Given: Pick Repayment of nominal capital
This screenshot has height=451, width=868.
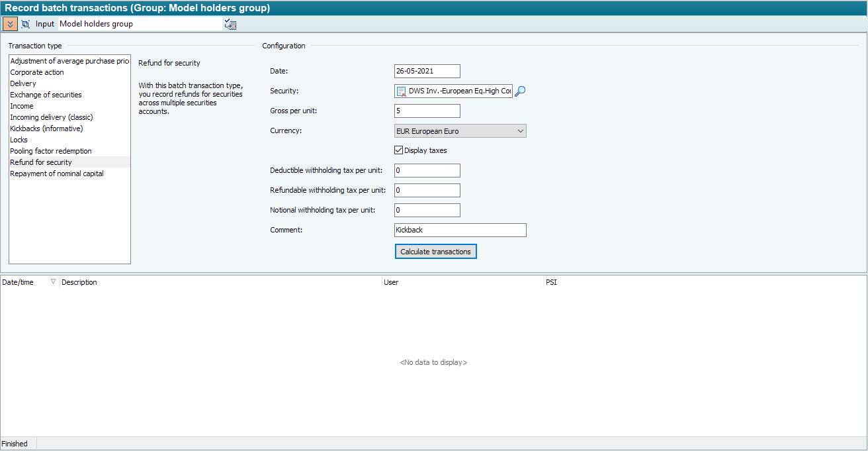Looking at the screenshot, I should pos(57,174).
